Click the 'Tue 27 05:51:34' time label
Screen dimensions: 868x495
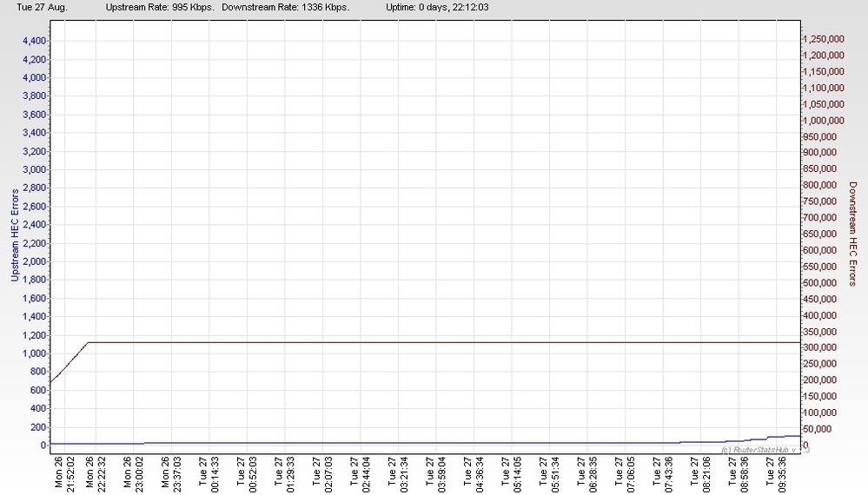[x=549, y=474]
